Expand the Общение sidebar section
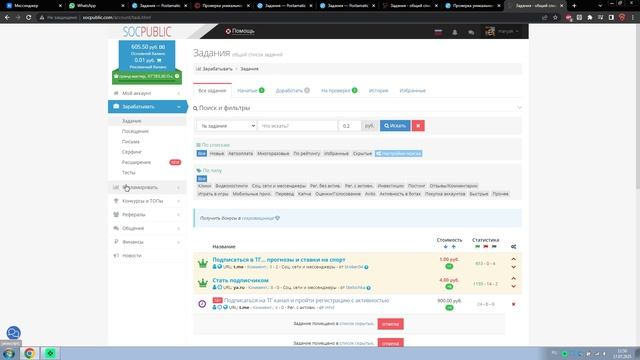The width and height of the screenshot is (640, 360). tap(147, 228)
